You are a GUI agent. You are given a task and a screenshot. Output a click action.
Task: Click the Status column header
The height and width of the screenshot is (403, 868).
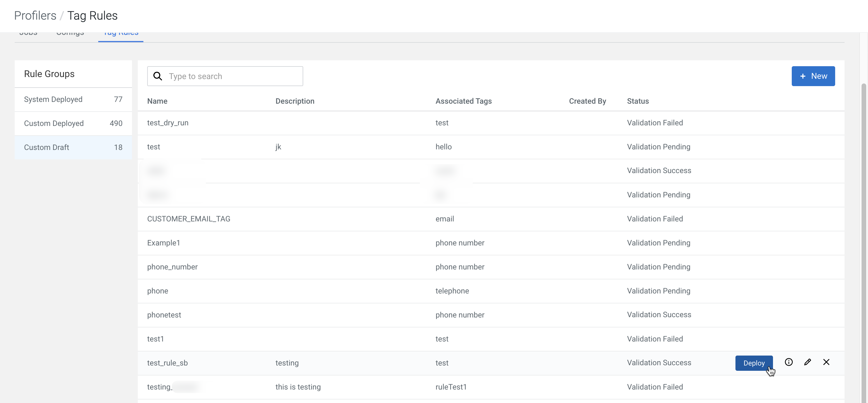pos(638,101)
